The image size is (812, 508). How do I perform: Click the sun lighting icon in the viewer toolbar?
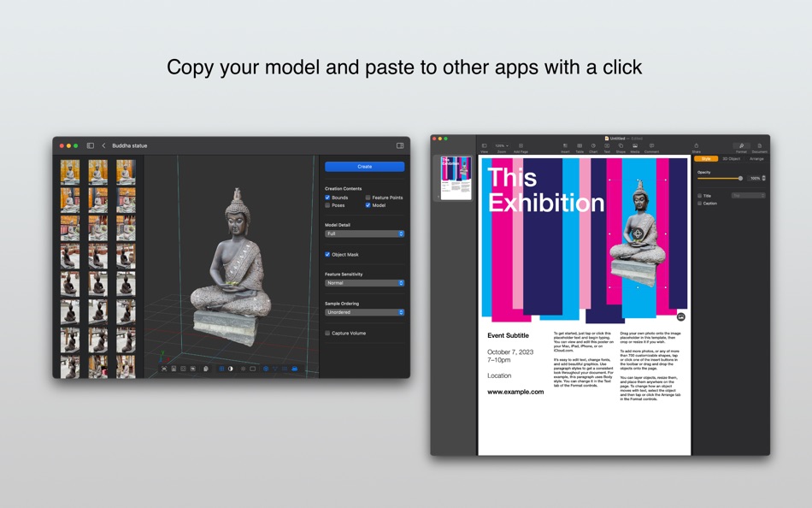point(244,369)
